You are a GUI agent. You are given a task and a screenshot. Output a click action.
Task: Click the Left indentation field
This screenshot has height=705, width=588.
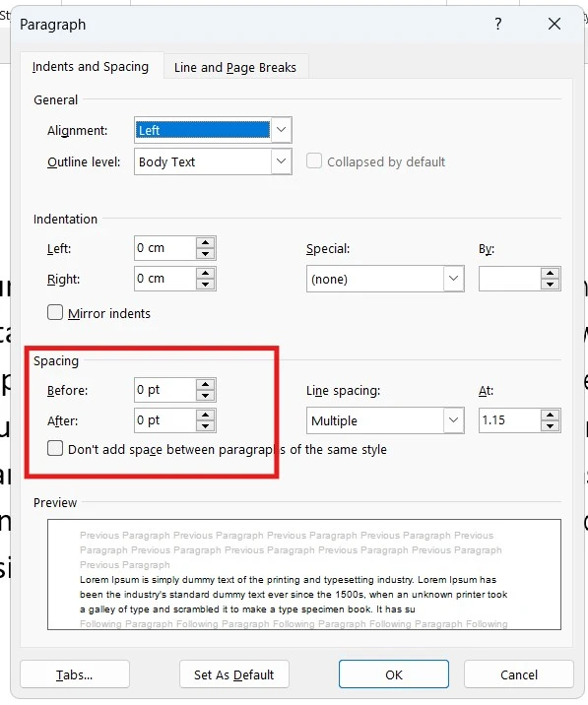click(x=165, y=248)
